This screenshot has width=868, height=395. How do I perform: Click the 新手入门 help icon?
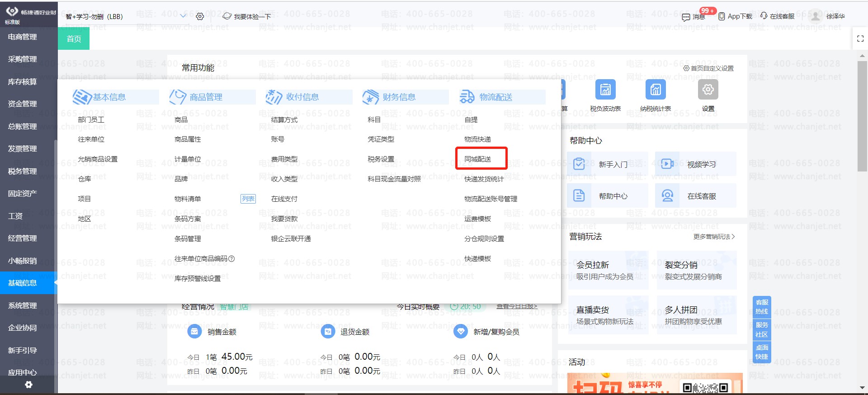(579, 164)
